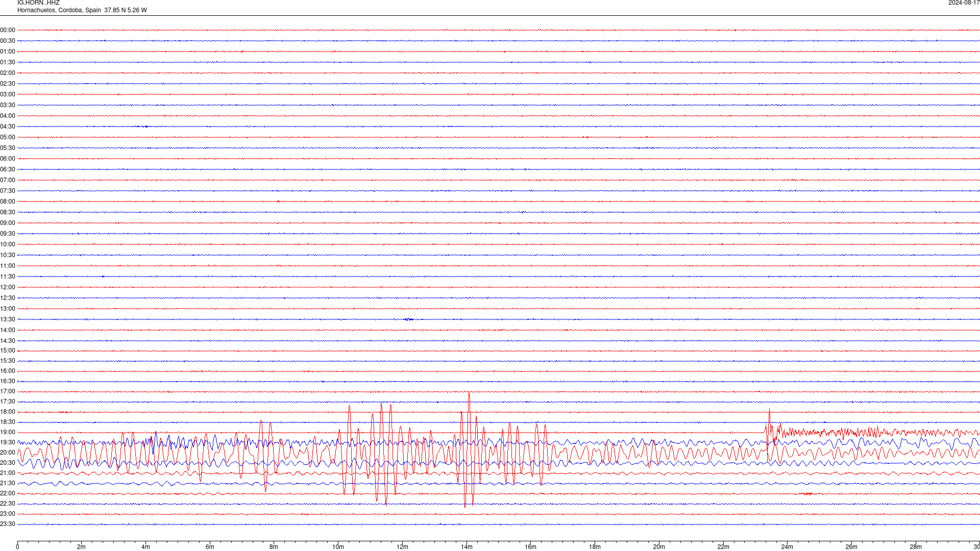Select the 03:30 trace time label
Viewport: 980px width, 551px height.
(8, 105)
